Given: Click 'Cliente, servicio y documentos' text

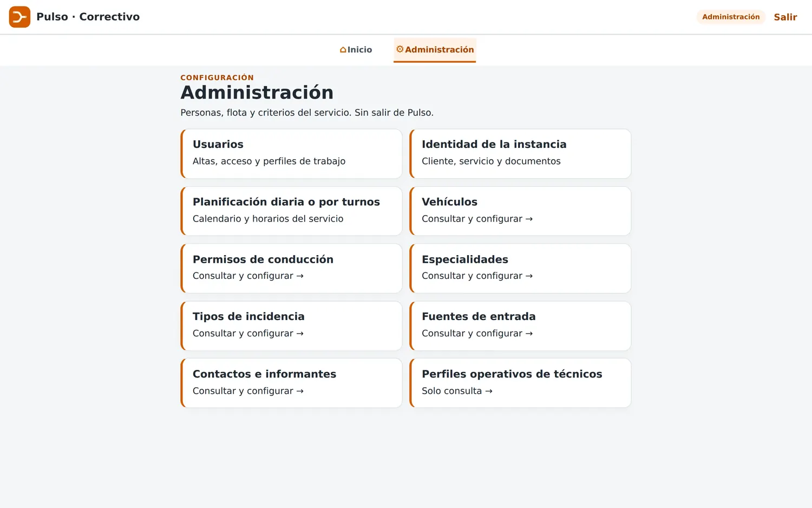Looking at the screenshot, I should [491, 161].
